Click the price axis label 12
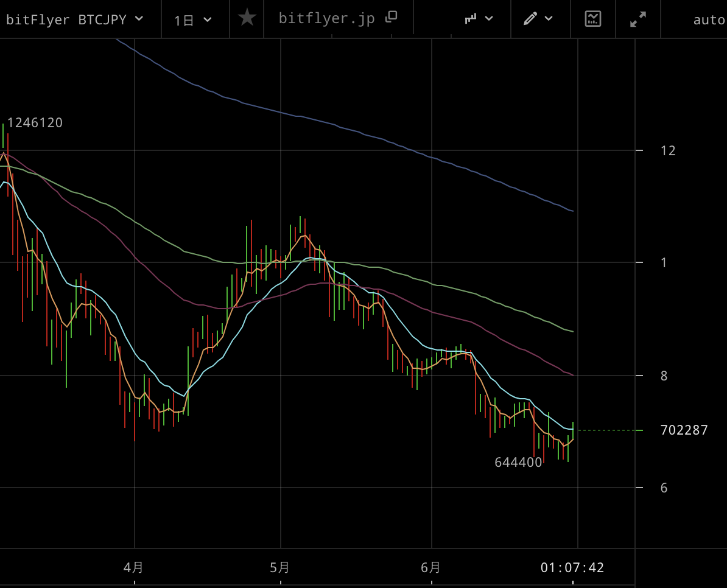 668,150
